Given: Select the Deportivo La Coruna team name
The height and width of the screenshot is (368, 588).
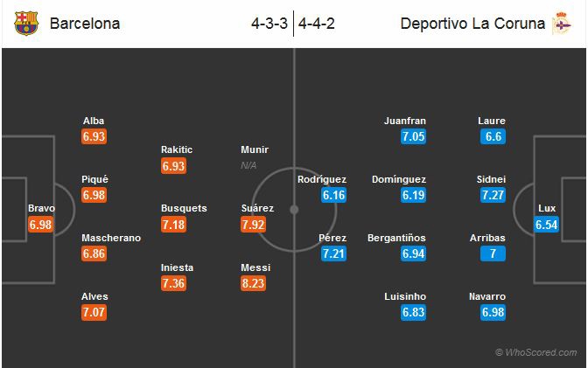Looking at the screenshot, I should pyautogui.click(x=472, y=24).
